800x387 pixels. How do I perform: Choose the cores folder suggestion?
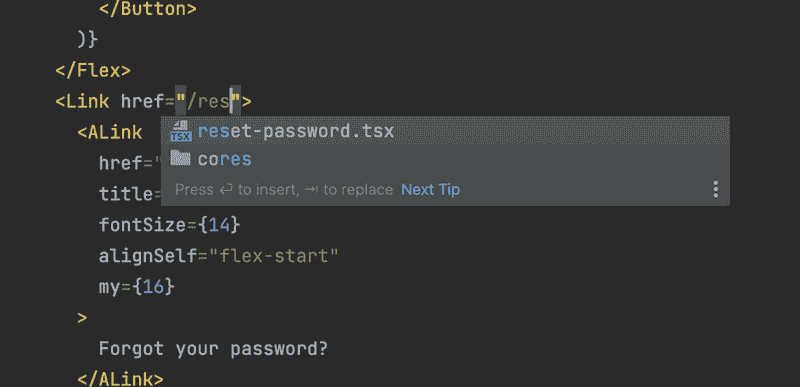(445, 159)
